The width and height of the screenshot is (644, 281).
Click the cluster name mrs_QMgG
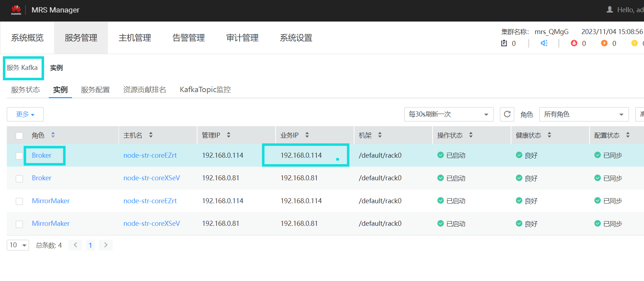tap(552, 32)
